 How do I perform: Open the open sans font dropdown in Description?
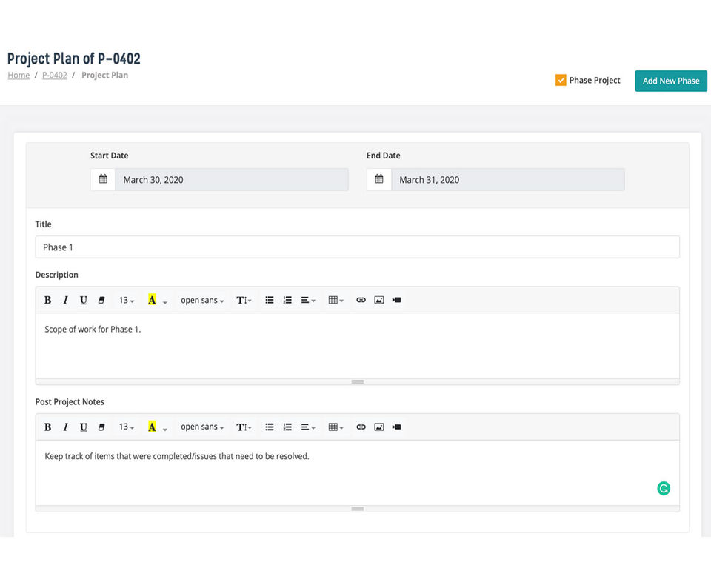(x=202, y=300)
